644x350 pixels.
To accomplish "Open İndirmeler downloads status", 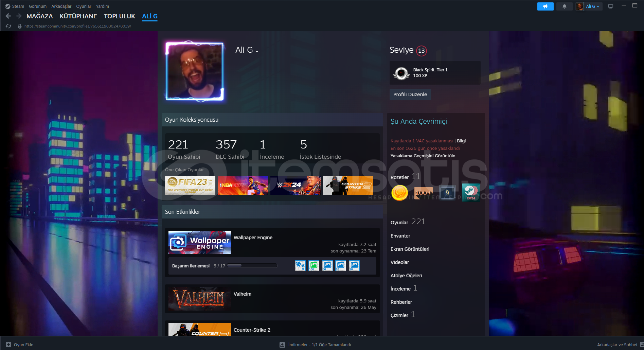I will pos(315,345).
